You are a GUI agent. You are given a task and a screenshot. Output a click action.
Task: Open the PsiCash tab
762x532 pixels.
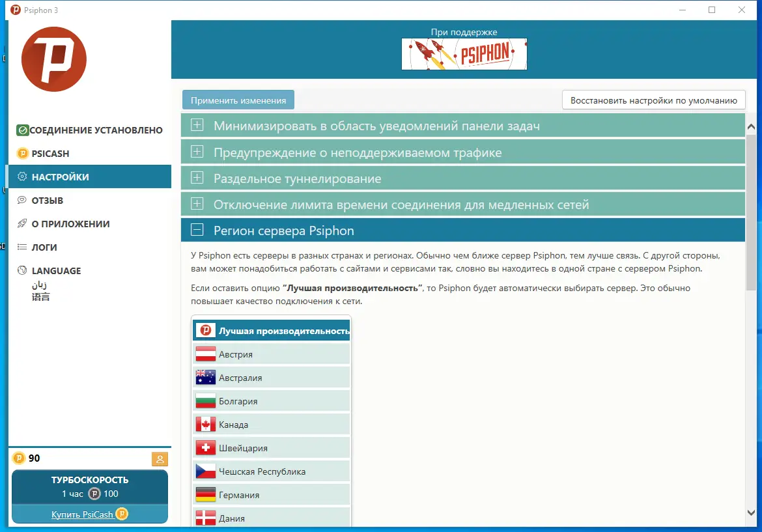(89, 154)
